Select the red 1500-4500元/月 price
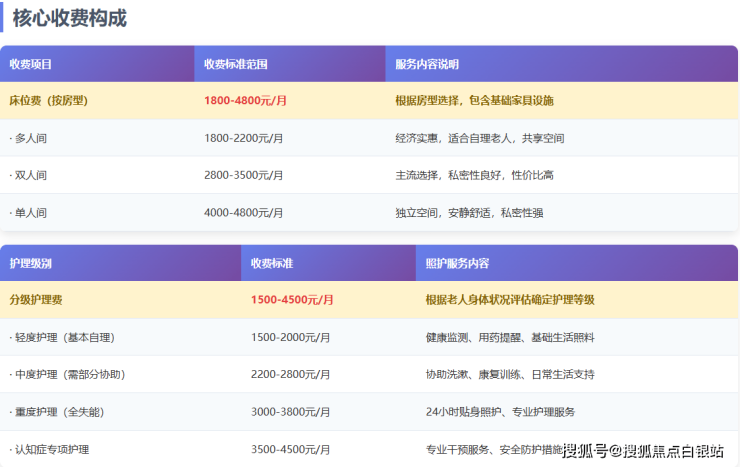This screenshot has height=467, width=740. 292,299
